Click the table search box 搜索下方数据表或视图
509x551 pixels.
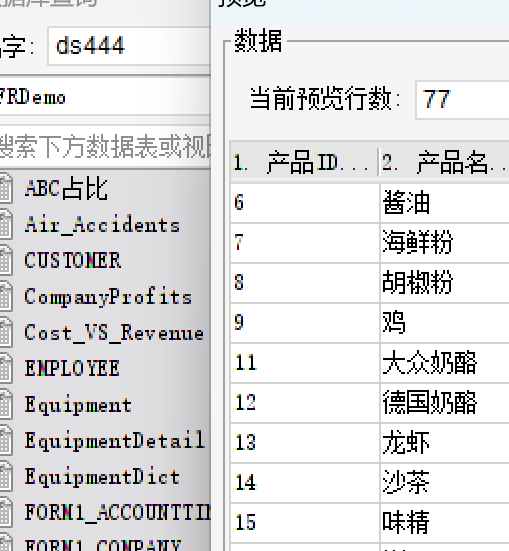105,146
